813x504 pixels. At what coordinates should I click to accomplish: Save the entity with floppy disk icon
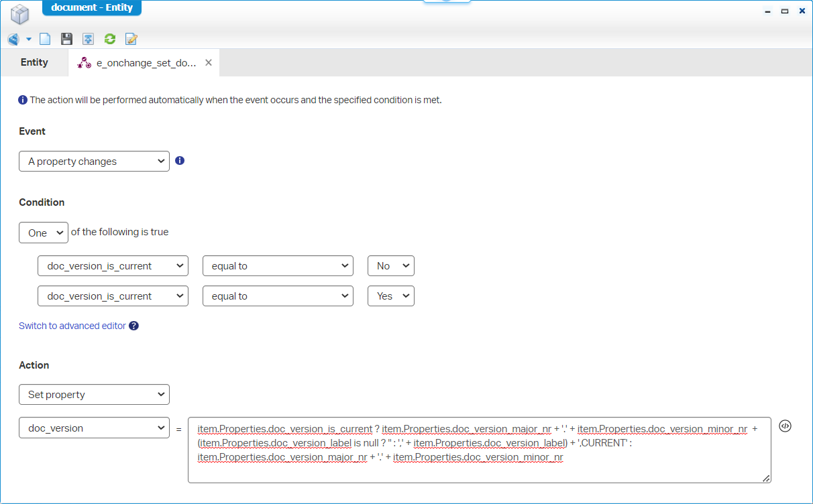click(x=66, y=39)
